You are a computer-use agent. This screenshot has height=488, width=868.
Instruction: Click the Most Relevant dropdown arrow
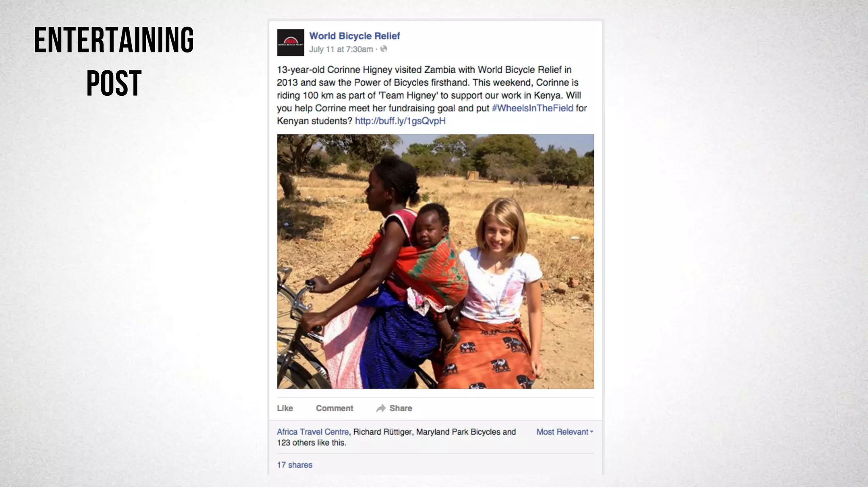point(592,432)
